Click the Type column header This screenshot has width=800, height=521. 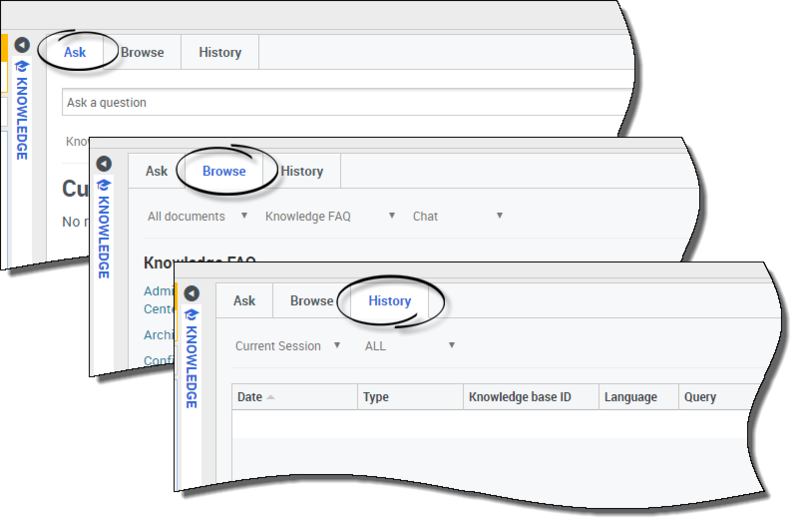point(411,397)
